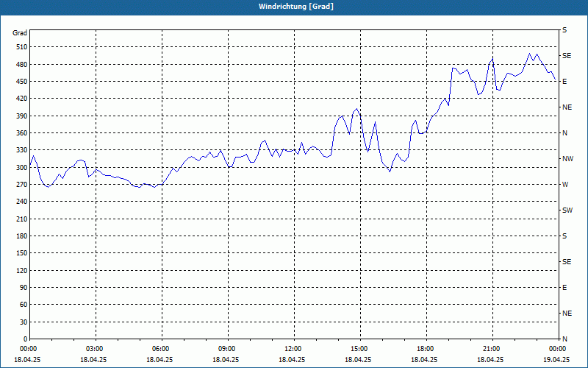Click the 90 degree axis label
The image size is (588, 368).
(x=24, y=288)
